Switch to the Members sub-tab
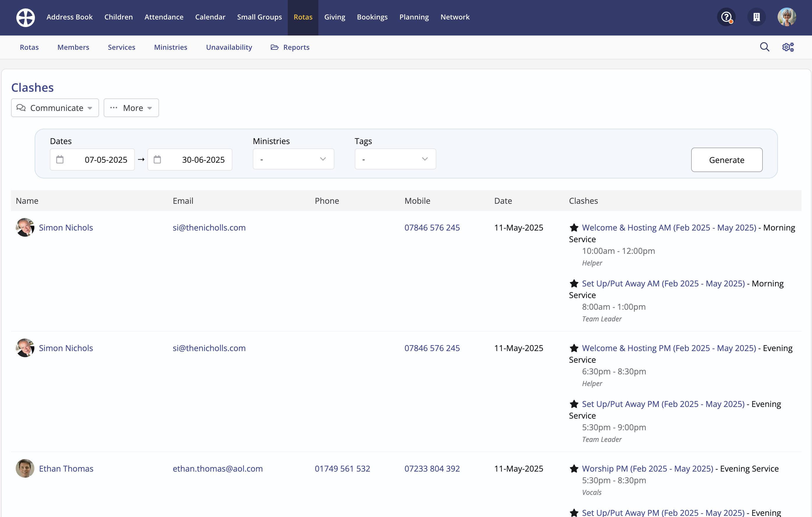 (73, 47)
